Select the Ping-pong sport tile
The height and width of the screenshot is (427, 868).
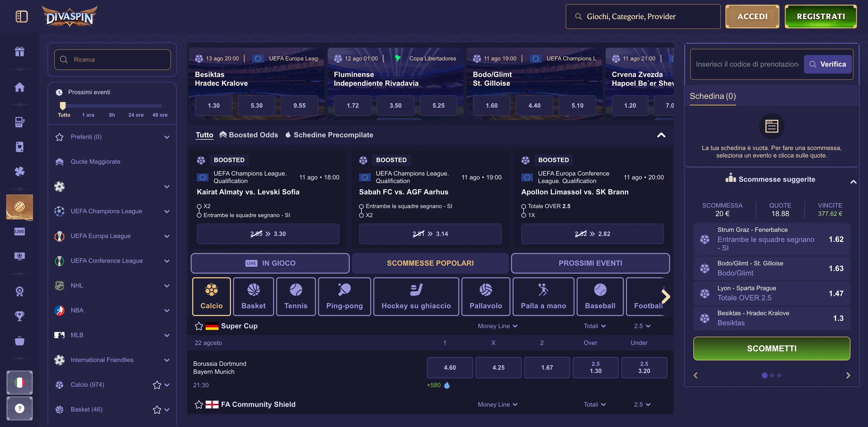pyautogui.click(x=344, y=297)
